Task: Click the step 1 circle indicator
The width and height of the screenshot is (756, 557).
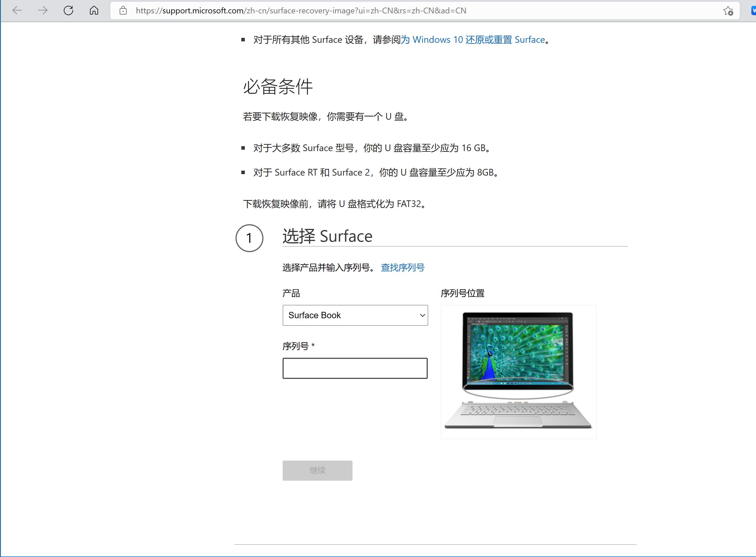Action: pyautogui.click(x=249, y=238)
